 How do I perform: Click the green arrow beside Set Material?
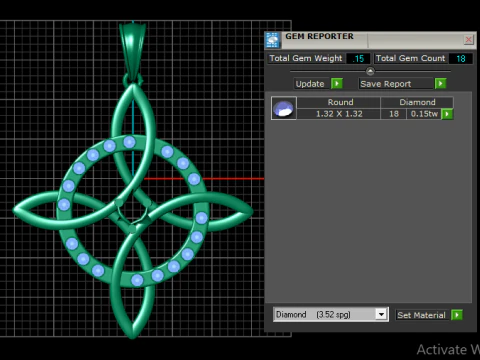point(457,315)
